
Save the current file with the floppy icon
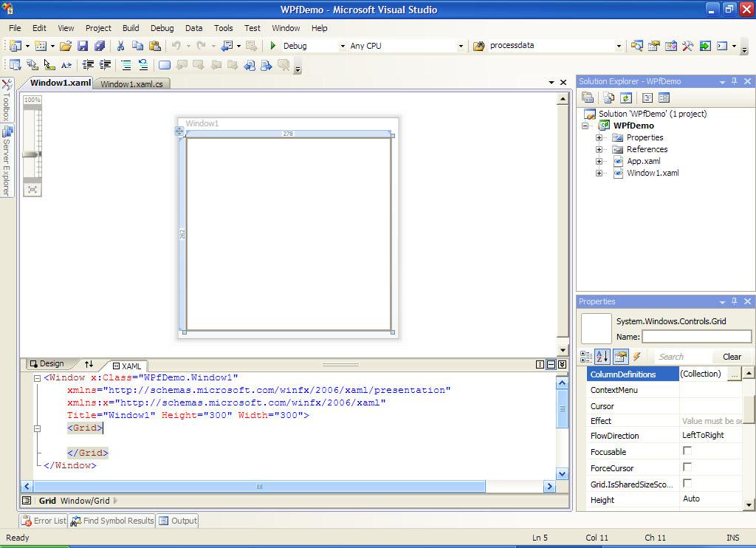pos(83,46)
